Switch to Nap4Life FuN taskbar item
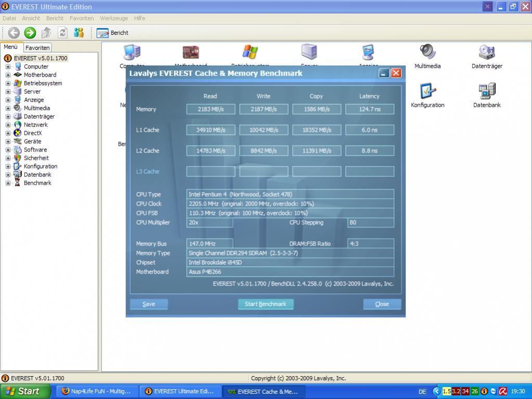 tap(97, 391)
